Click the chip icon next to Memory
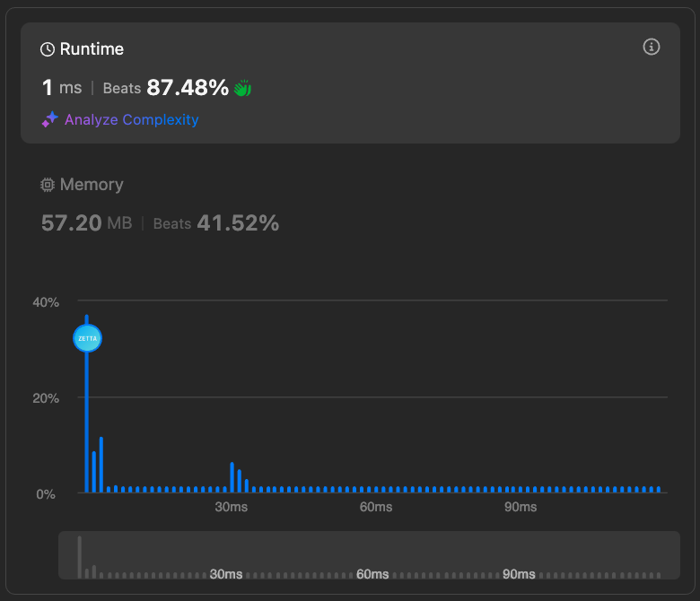Screen dimensions: 700x601 [x=48, y=185]
